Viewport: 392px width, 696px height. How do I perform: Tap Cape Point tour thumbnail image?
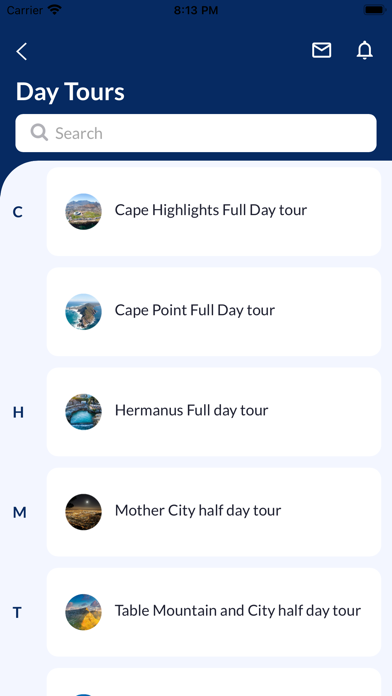[x=83, y=312]
